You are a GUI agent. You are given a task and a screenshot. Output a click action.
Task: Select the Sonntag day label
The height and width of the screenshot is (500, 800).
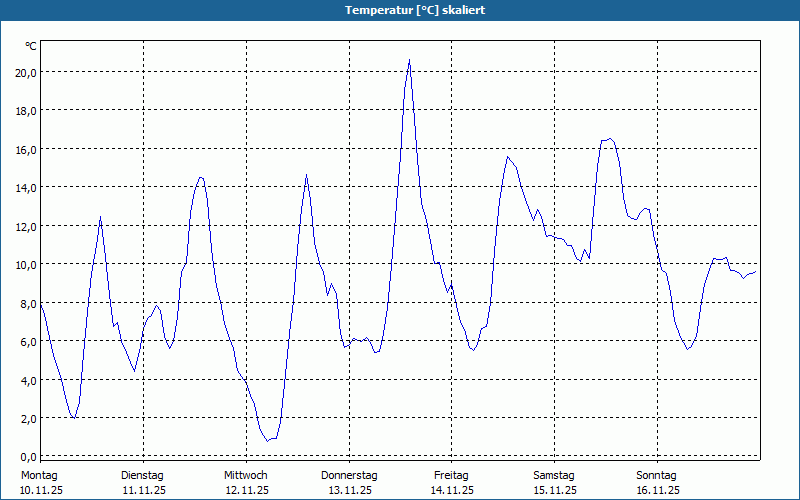coord(656,476)
